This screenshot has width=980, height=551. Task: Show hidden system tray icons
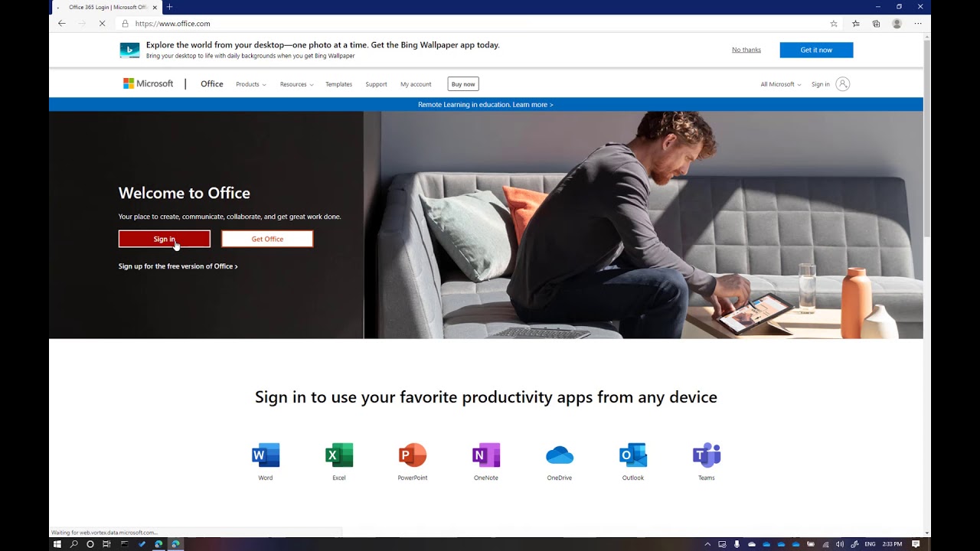point(707,544)
